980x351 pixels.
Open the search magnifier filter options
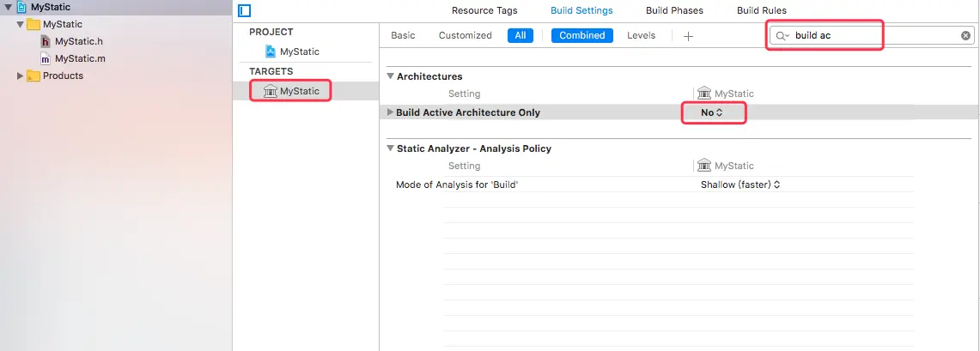coord(782,35)
